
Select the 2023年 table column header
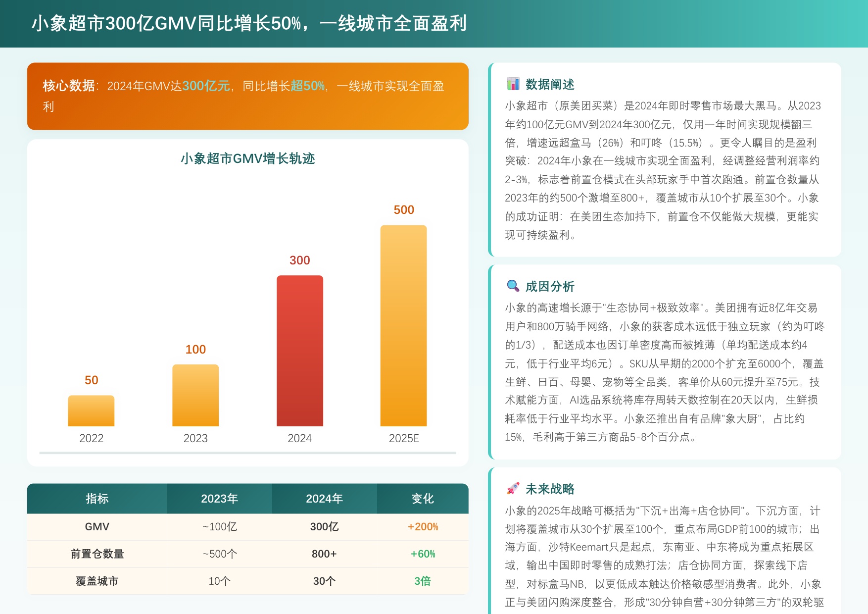[219, 499]
